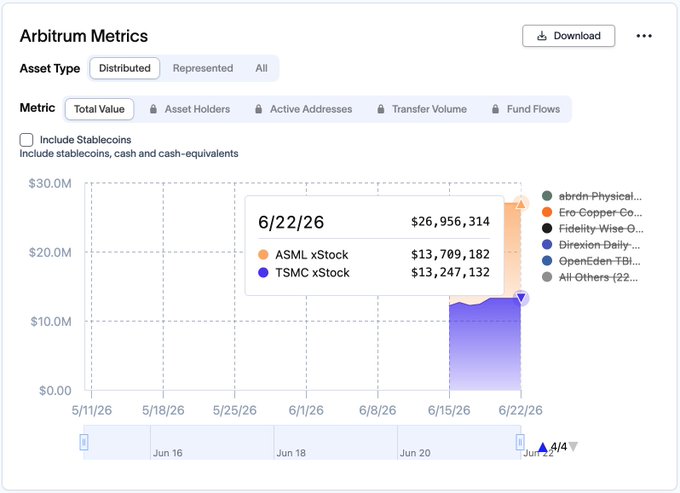This screenshot has width=680, height=493.
Task: Toggle abrdn Physical legend series
Action: (x=592, y=196)
